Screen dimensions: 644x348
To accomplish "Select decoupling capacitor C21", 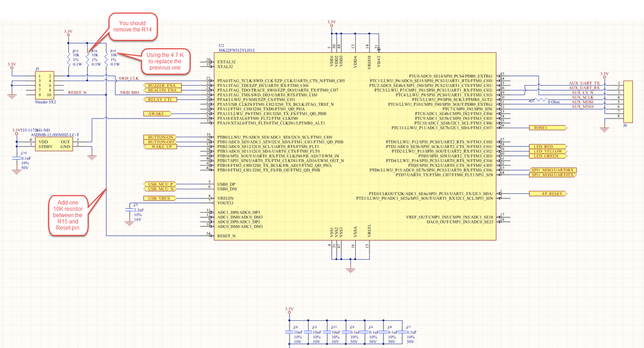I will click(327, 332).
